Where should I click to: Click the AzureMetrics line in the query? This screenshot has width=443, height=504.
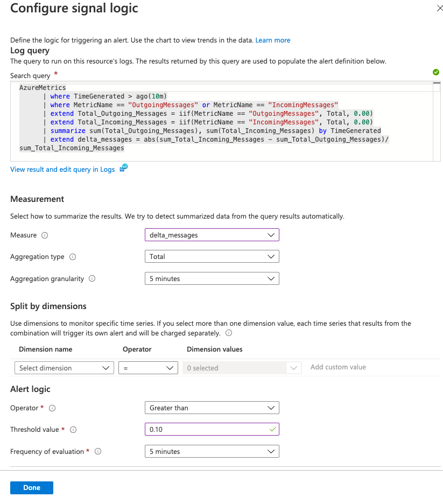[x=43, y=87]
